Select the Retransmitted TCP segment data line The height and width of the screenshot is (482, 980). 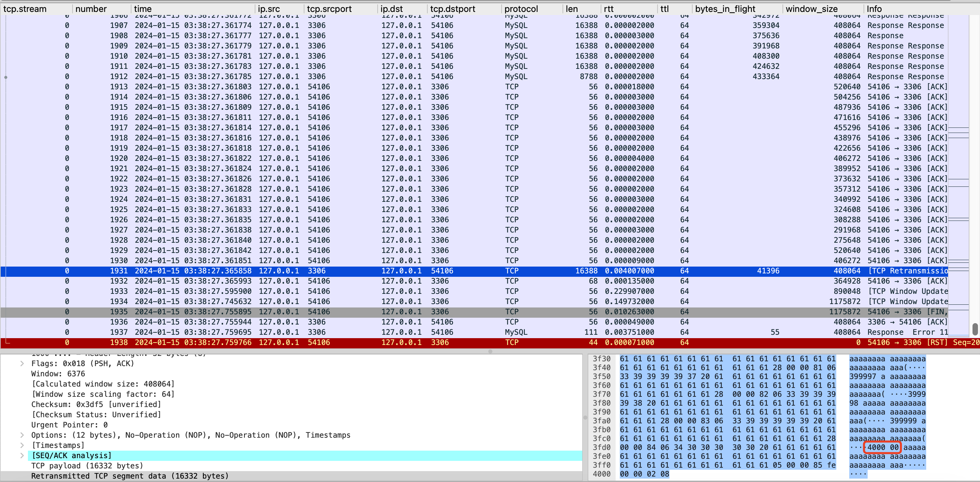130,476
